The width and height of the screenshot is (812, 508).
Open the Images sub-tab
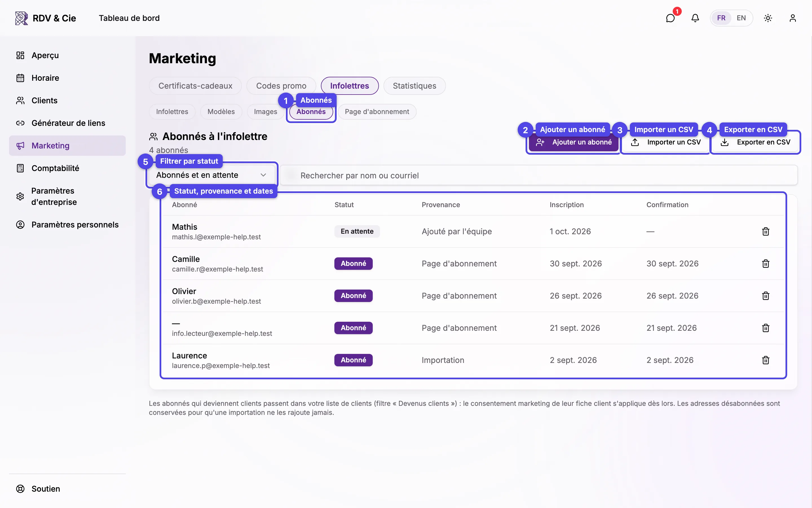click(265, 111)
